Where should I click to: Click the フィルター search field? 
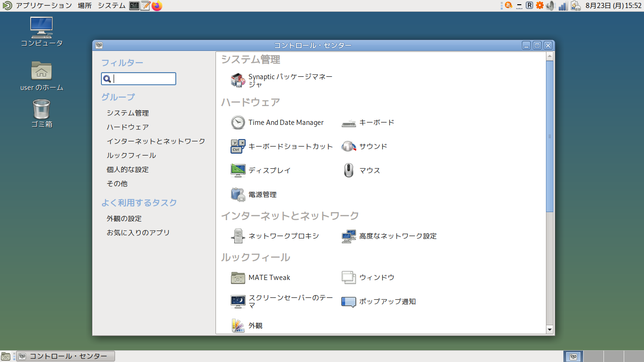click(x=139, y=79)
